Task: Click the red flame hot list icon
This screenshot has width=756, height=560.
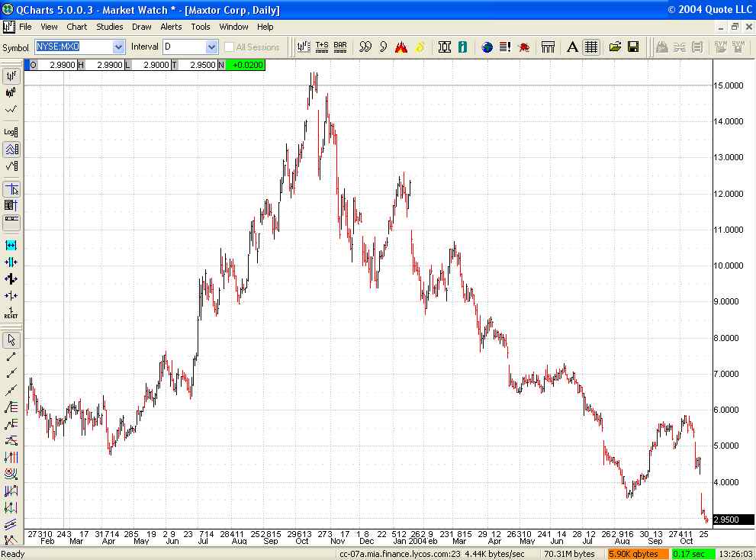Action: tap(401, 47)
